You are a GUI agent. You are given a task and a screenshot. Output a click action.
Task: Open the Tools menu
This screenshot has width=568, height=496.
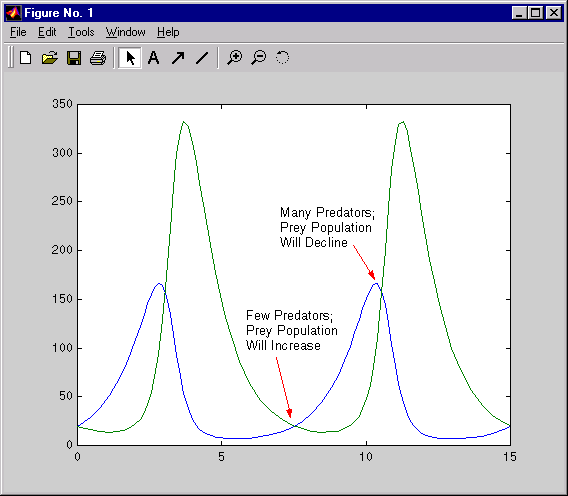coord(81,32)
